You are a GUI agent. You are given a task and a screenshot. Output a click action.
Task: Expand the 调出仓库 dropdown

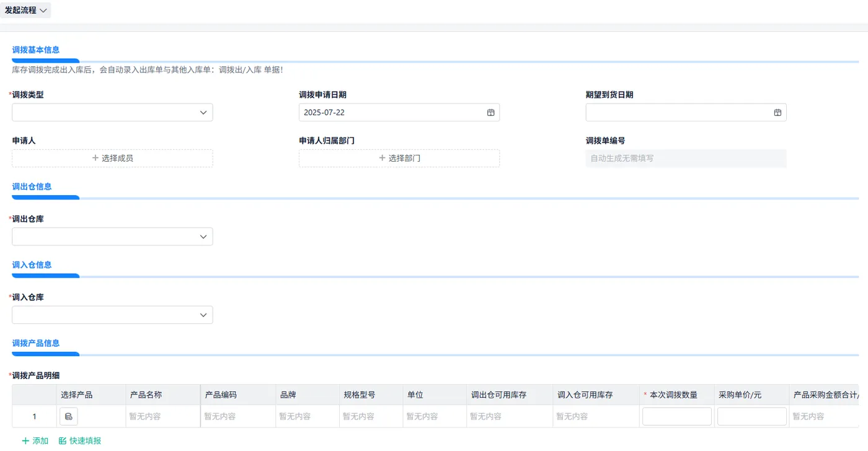[112, 236]
